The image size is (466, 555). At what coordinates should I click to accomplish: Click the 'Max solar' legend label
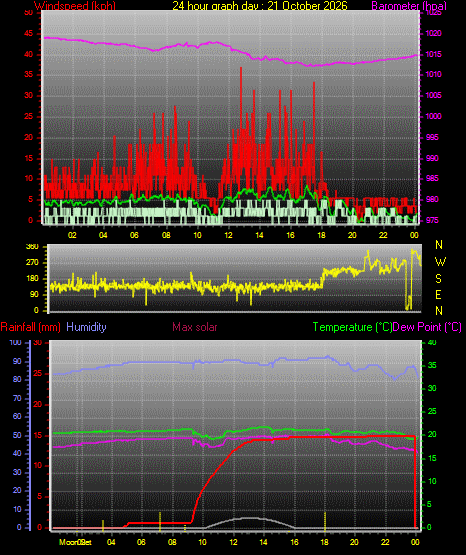(195, 327)
